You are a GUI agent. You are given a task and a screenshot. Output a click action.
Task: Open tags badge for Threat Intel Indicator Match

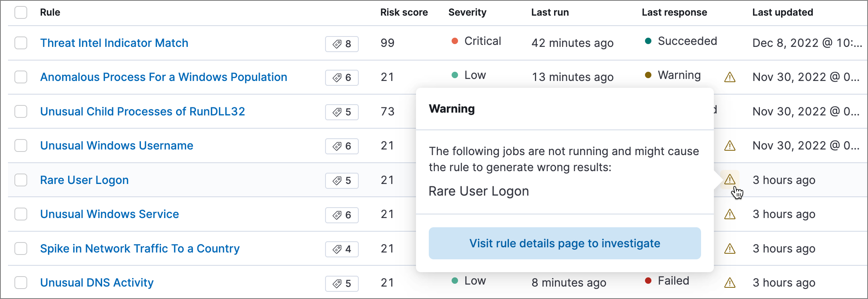coord(342,44)
